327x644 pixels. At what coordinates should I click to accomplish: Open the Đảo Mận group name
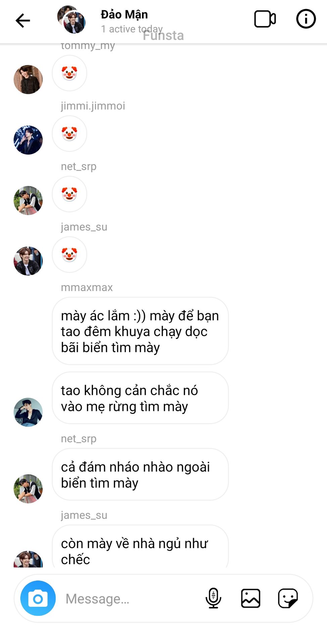coord(124,14)
